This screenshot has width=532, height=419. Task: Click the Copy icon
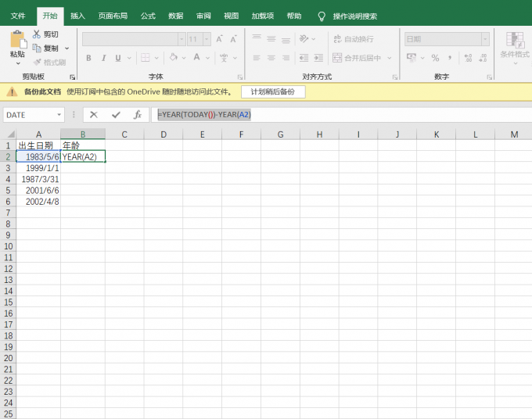(37, 48)
